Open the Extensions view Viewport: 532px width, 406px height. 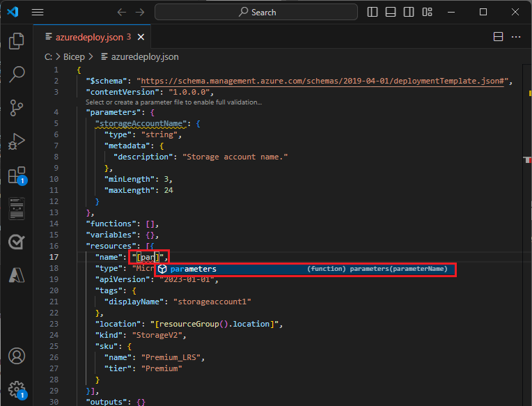tap(17, 175)
